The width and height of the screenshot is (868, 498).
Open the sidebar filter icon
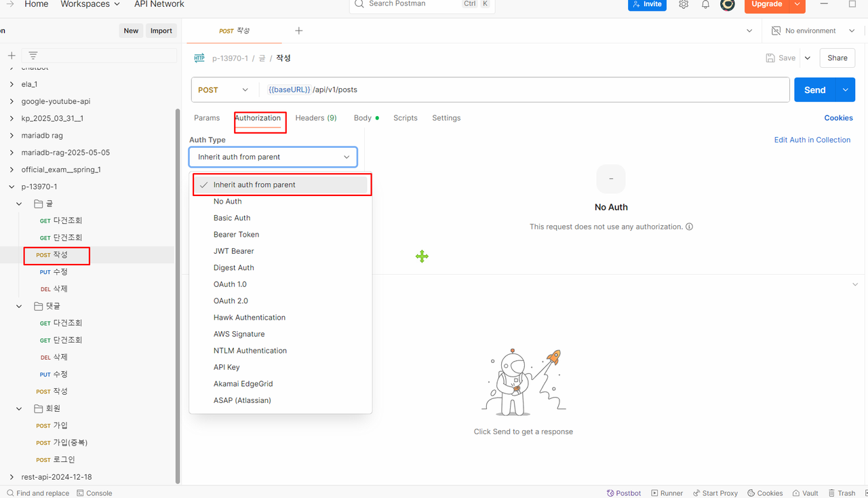[33, 56]
